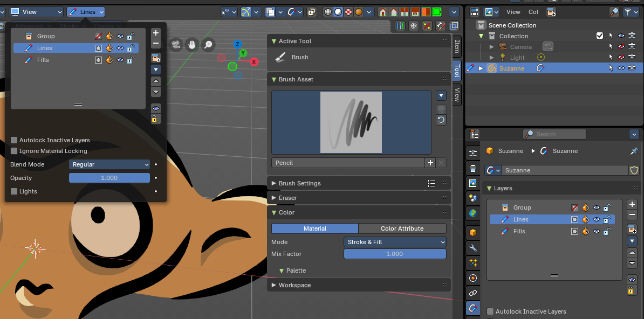Open Modifiers tab with wrench icon
Image resolution: width=644 pixels, height=319 pixels.
pos(472,247)
